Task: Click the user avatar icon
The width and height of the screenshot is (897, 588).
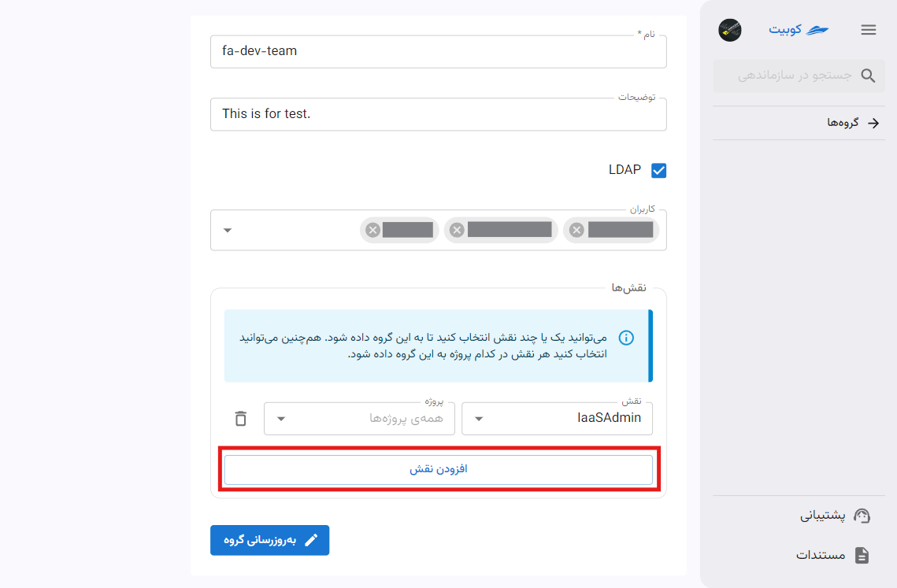Action: coord(730,30)
